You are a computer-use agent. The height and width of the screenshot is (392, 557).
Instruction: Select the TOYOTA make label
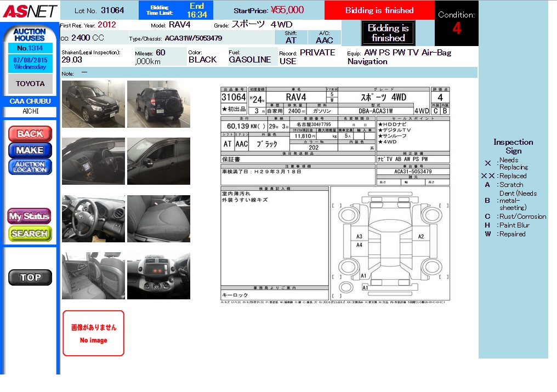point(30,84)
